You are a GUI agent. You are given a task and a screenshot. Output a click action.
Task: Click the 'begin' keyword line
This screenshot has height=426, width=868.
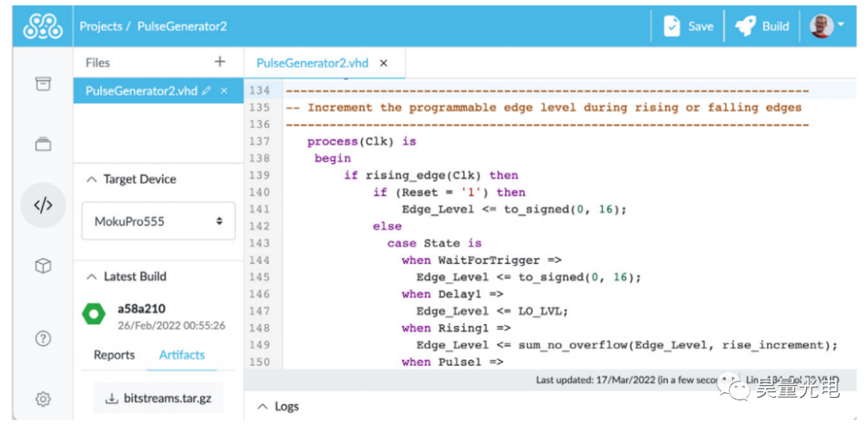click(333, 158)
